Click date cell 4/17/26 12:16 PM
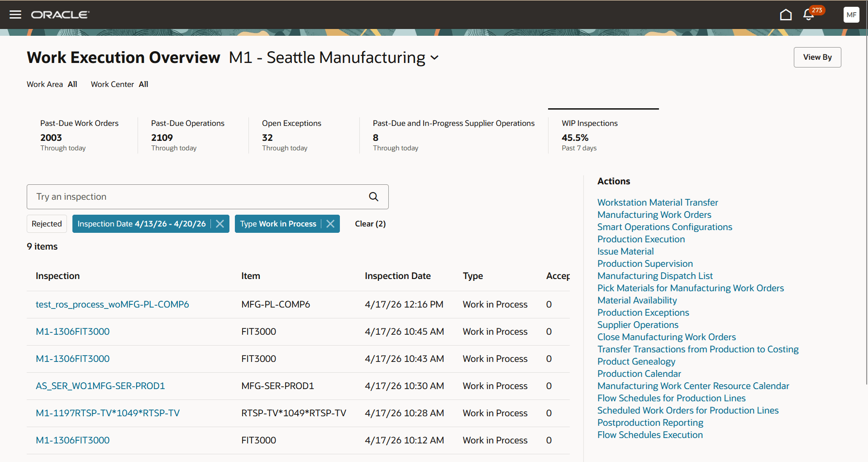 click(404, 304)
